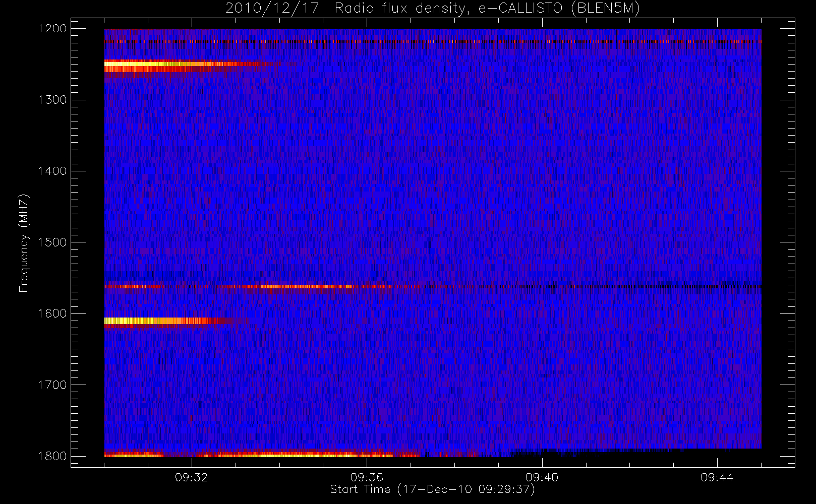Image resolution: width=816 pixels, height=504 pixels.
Task: Click the 09:36 time tick label
Action: [x=367, y=477]
